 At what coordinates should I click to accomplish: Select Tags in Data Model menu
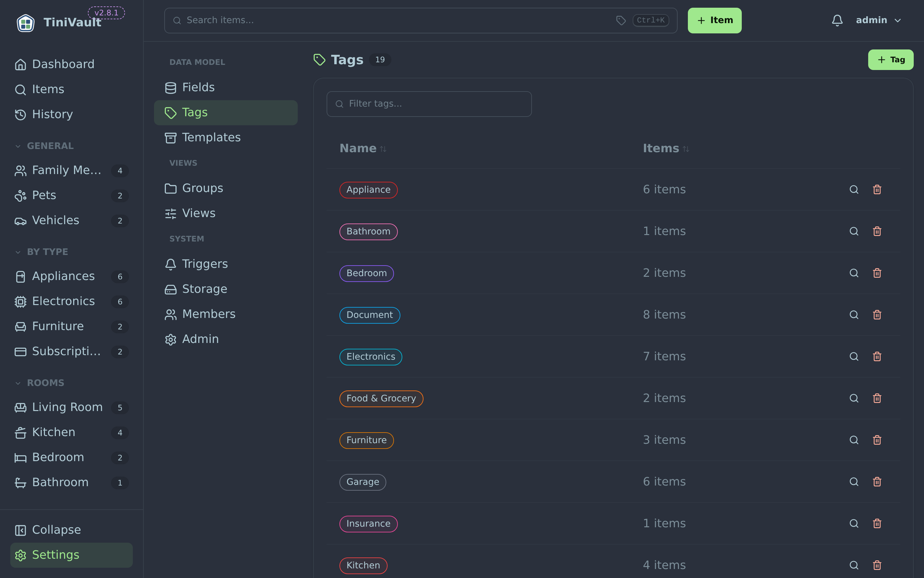tap(226, 113)
